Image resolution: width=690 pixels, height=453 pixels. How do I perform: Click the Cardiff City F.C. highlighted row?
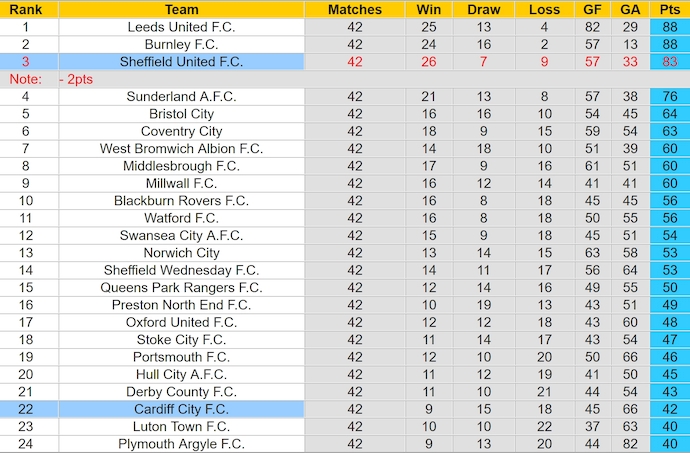181,409
